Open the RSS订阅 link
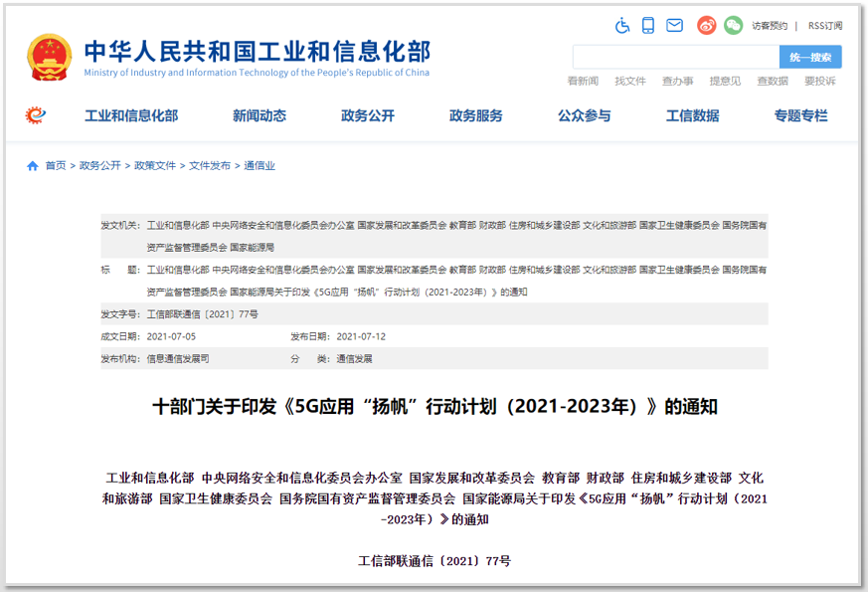Image resolution: width=868 pixels, height=592 pixels. [x=825, y=26]
